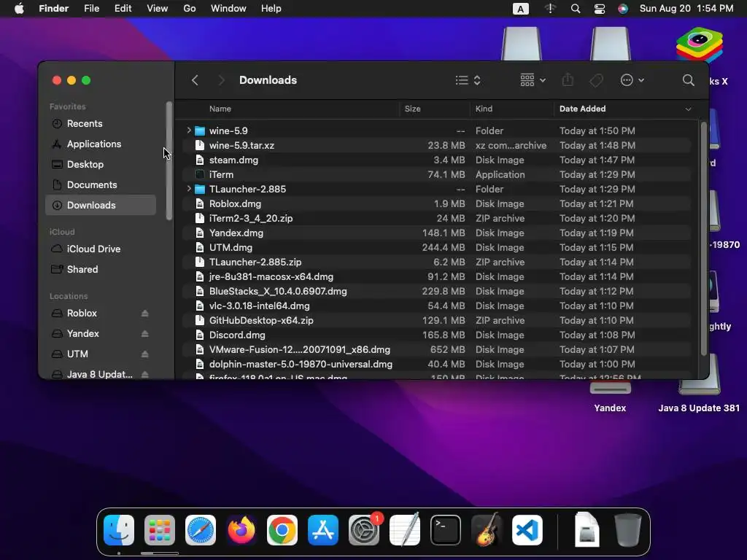The height and width of the screenshot is (560, 747).
Task: Select Downloads in the sidebar
Action: [101, 205]
